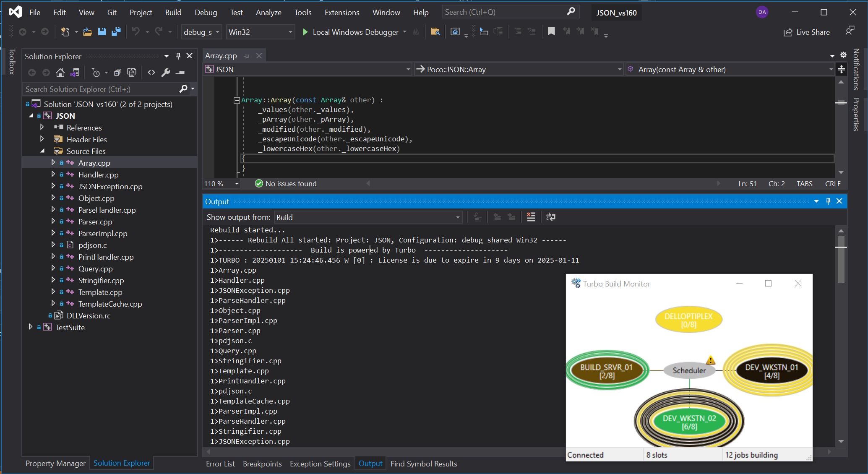This screenshot has width=868, height=474.
Task: Click the Search Solution Explorer field
Action: pyautogui.click(x=101, y=89)
